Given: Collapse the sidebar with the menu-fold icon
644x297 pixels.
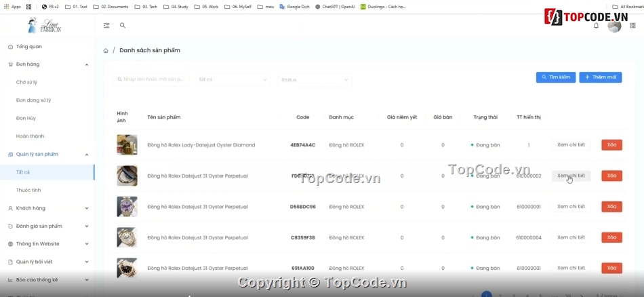Looking at the screenshot, I should click(106, 26).
